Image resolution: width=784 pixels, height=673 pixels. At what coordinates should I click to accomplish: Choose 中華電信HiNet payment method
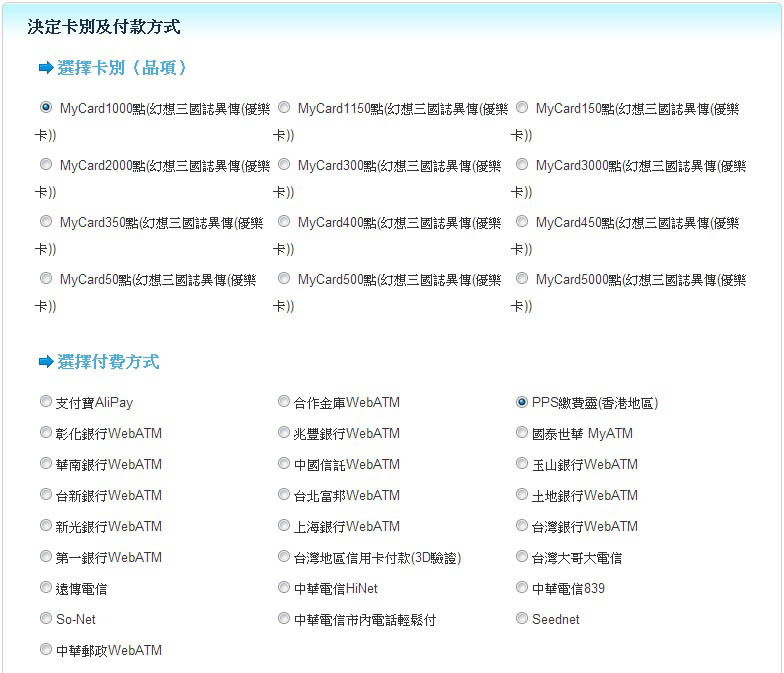(284, 588)
